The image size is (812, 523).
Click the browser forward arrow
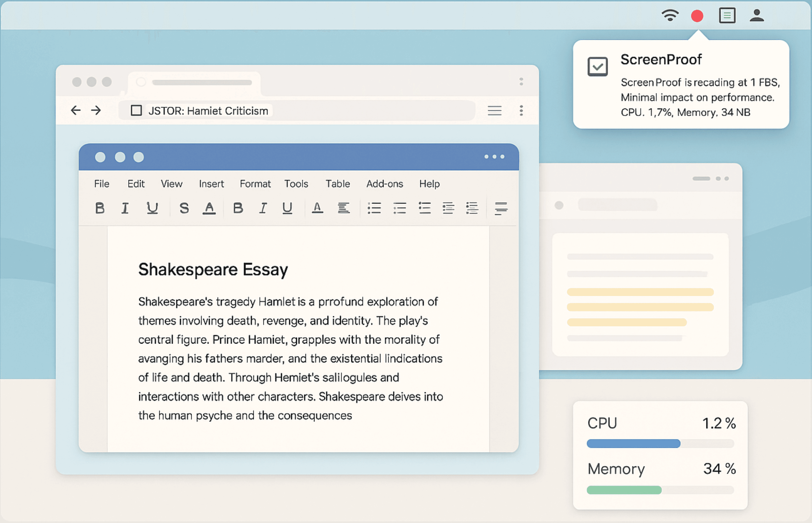(x=96, y=110)
